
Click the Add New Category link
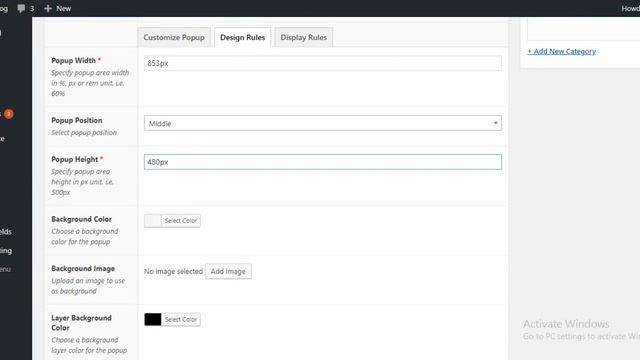[562, 51]
